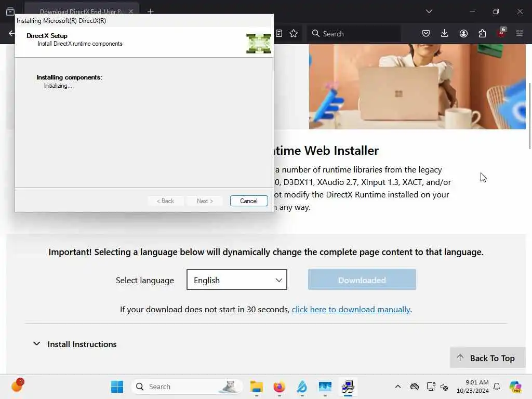Screen dimensions: 532x399
Task: Click the 'Initializing...' status text
Action: coord(58,86)
